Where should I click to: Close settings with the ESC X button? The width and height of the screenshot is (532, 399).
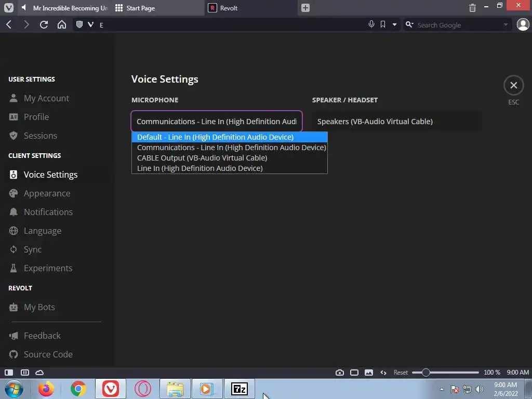pos(513,85)
